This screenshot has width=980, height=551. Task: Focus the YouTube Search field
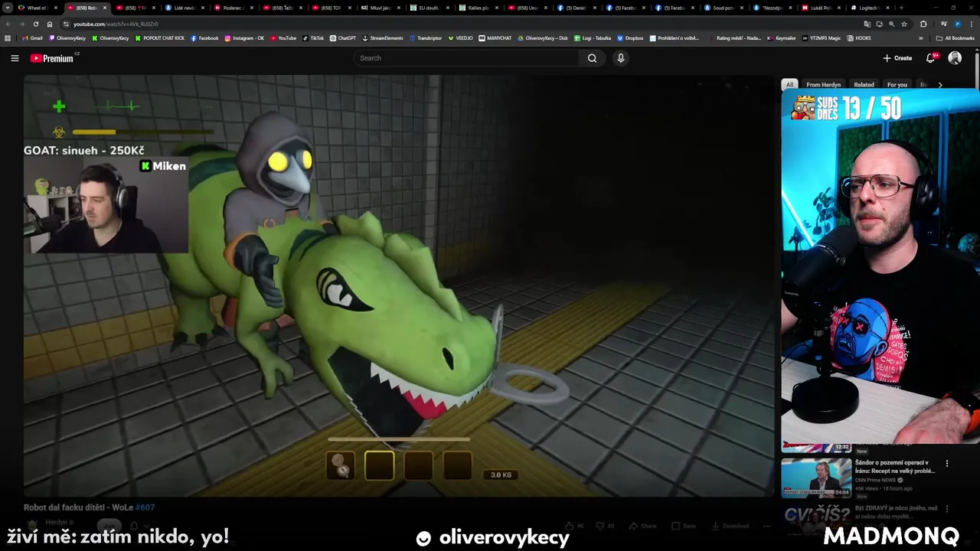click(x=467, y=58)
